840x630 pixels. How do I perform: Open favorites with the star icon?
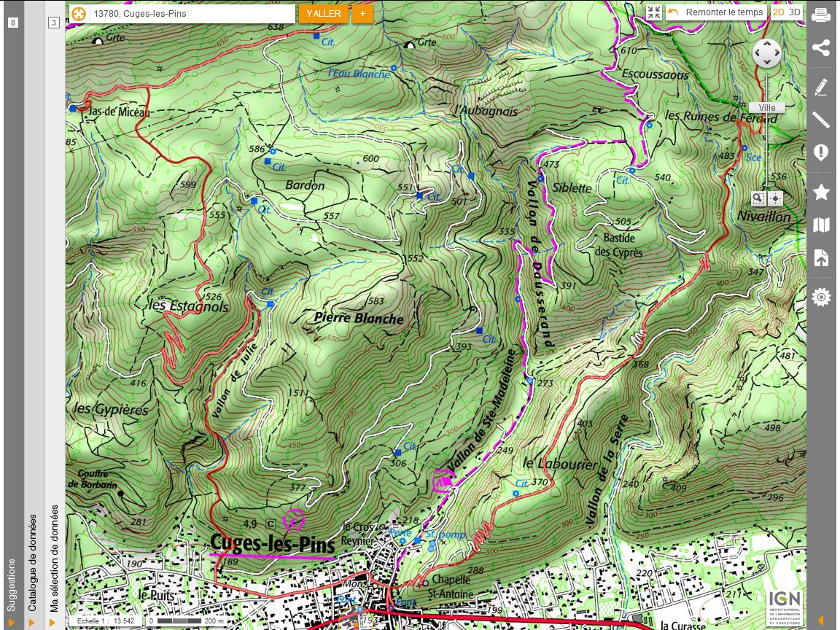(x=821, y=191)
